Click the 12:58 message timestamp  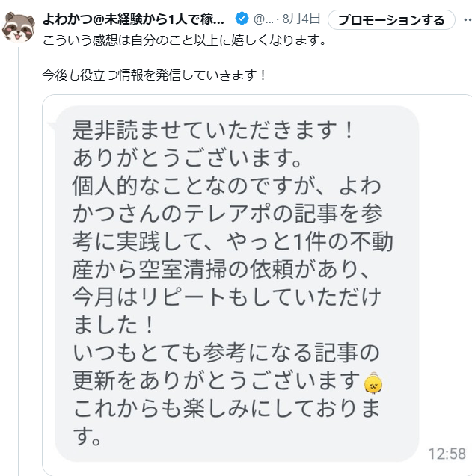pyautogui.click(x=447, y=454)
